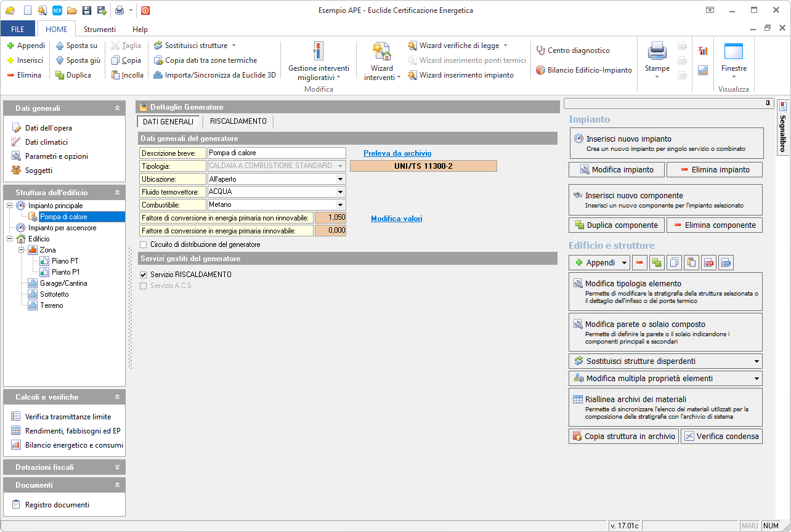Click the Preleva da archivio link
This screenshot has height=532, width=791.
tap(397, 153)
